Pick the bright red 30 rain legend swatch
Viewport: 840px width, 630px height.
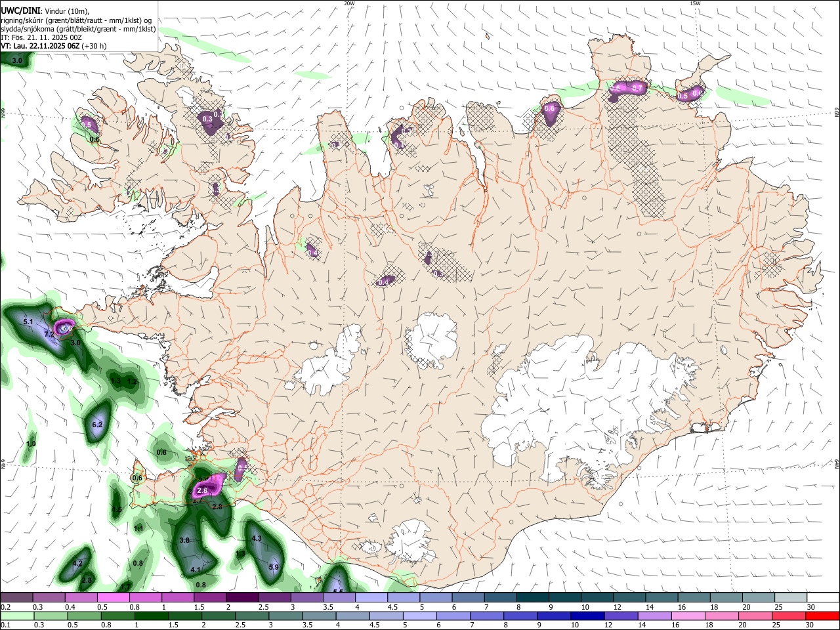click(x=822, y=616)
